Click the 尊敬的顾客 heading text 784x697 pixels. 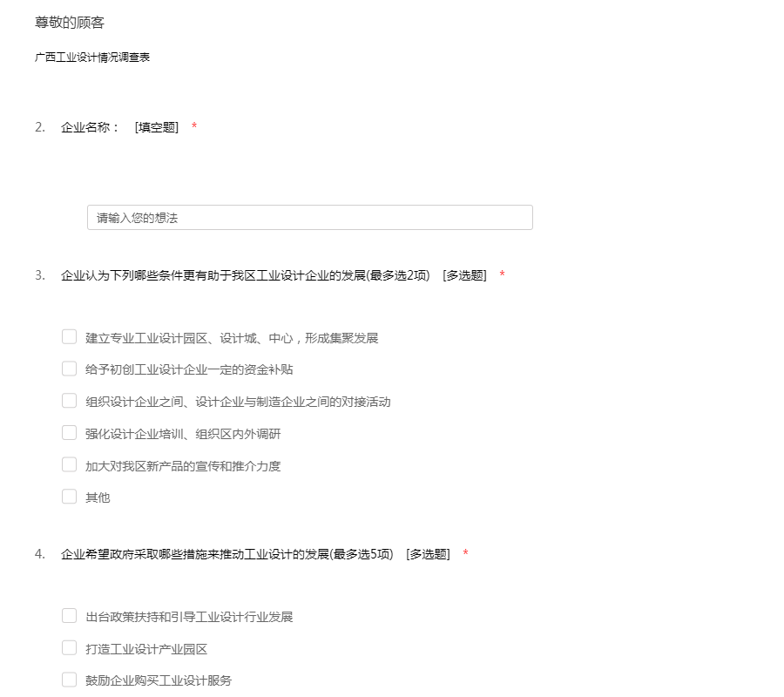click(70, 23)
